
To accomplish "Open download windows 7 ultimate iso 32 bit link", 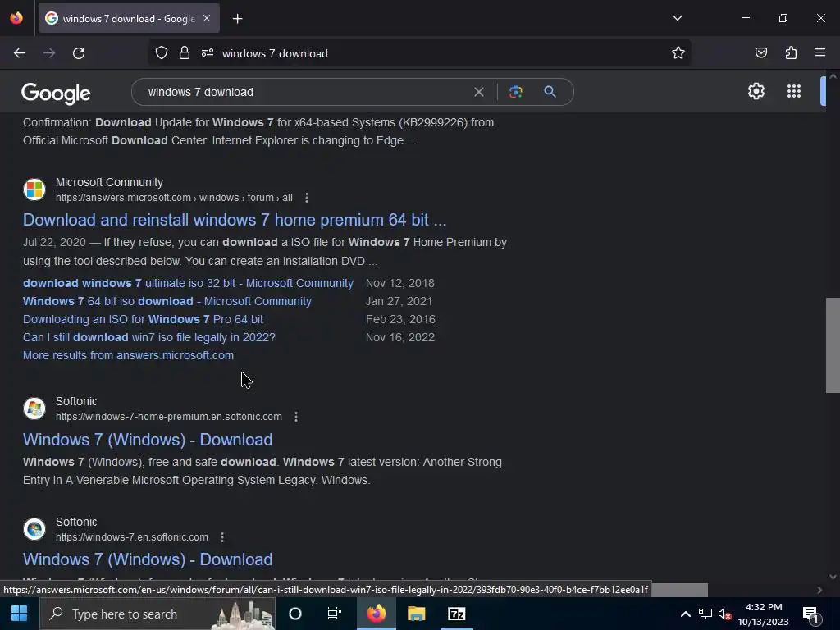I will [x=188, y=283].
